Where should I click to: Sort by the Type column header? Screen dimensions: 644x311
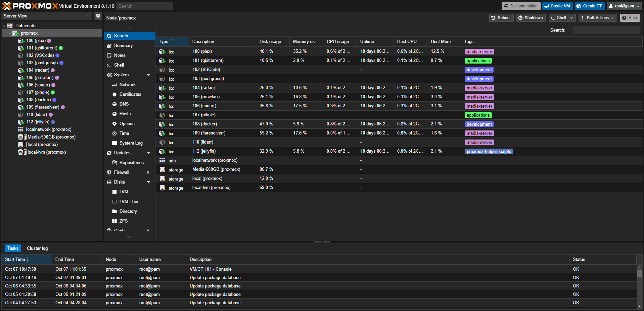(172, 42)
